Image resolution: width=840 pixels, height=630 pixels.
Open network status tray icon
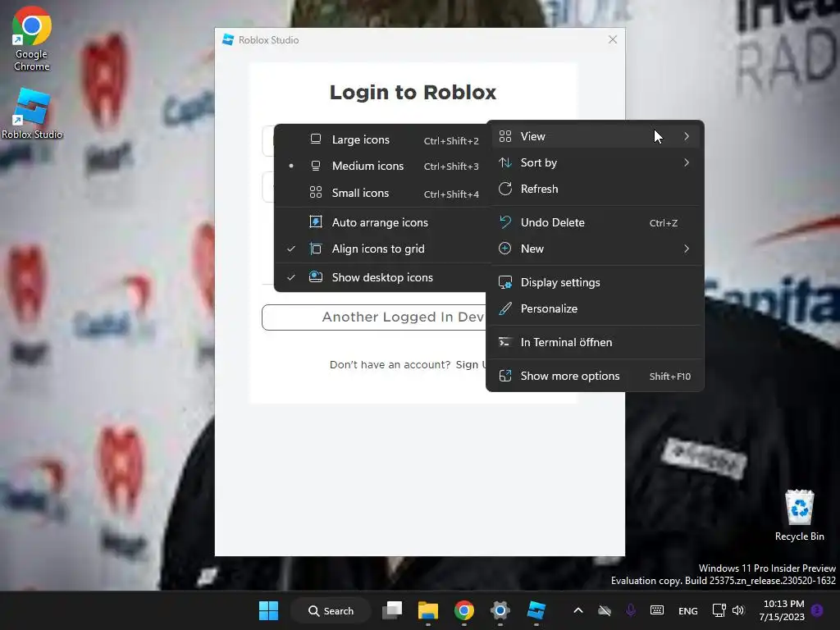pos(719,610)
